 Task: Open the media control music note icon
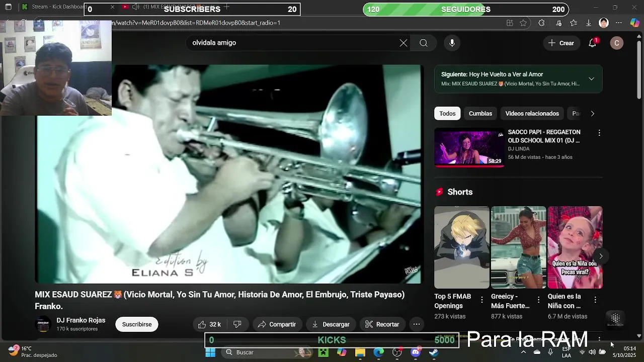558,23
